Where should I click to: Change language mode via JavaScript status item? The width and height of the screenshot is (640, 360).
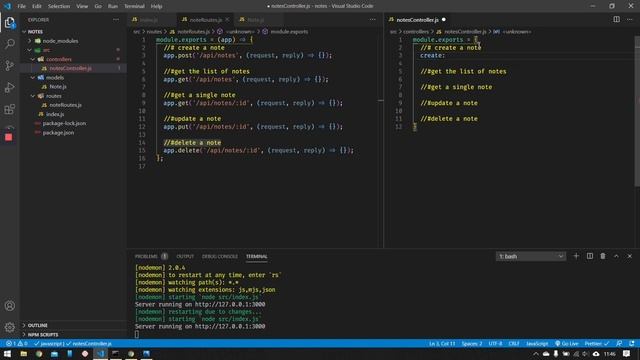coord(537,344)
